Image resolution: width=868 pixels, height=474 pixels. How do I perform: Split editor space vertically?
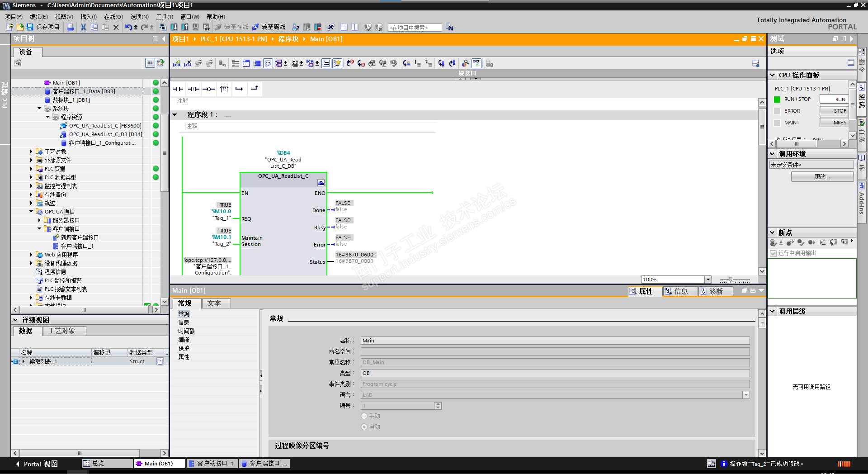(355, 27)
